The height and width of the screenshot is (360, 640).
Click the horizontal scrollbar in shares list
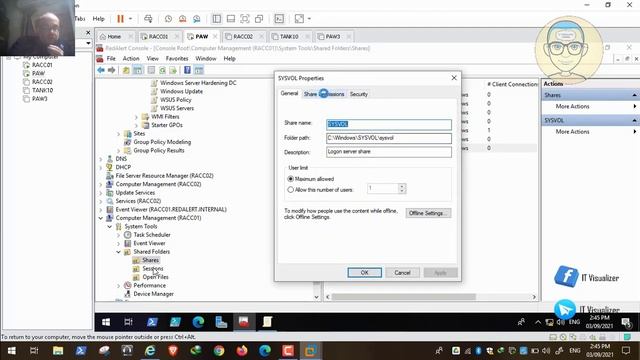click(403, 297)
